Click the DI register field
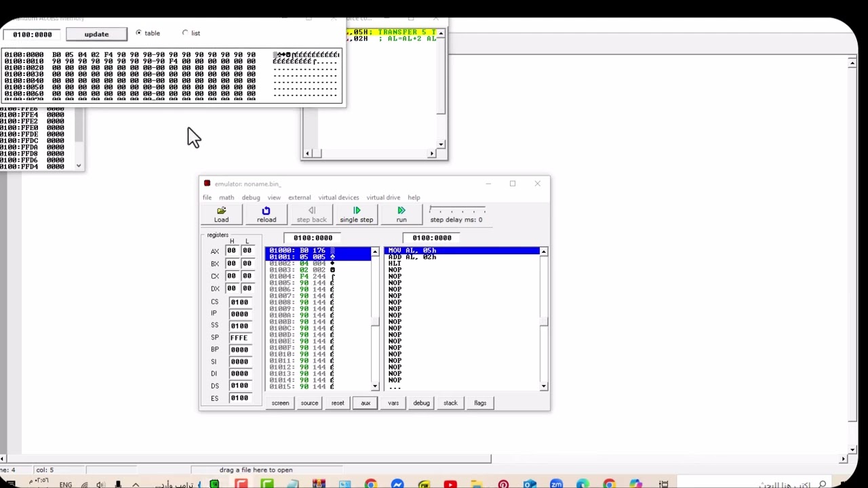The image size is (868, 488). pyautogui.click(x=239, y=373)
